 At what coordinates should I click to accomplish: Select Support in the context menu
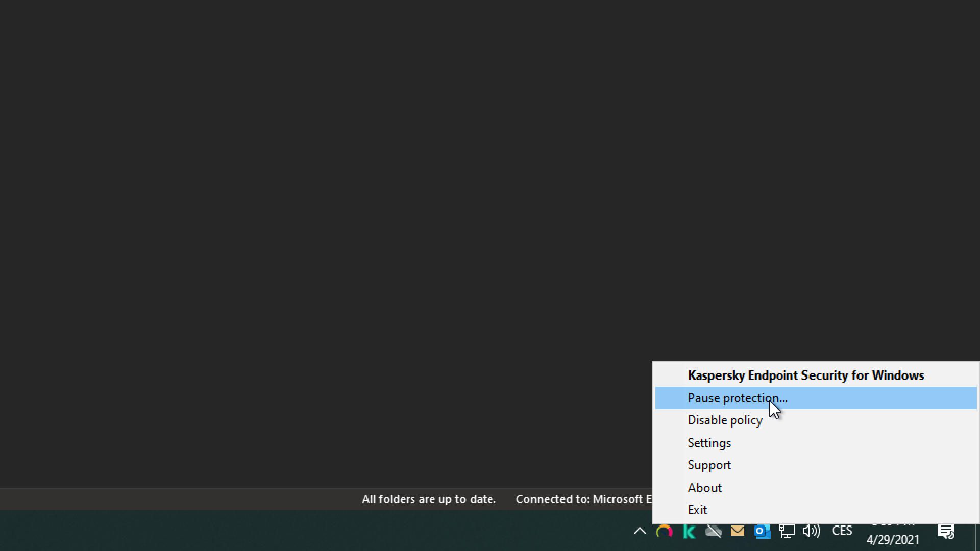coord(709,465)
